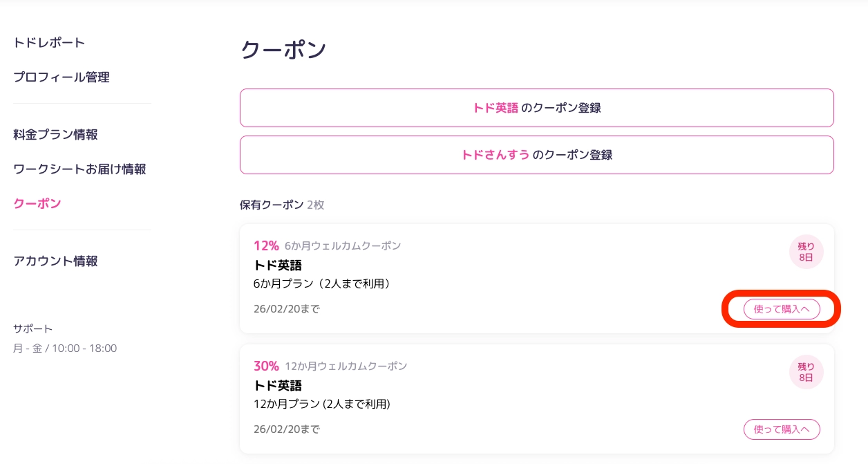
Task: Click トド英語 のクーポン登録 button
Action: click(536, 108)
